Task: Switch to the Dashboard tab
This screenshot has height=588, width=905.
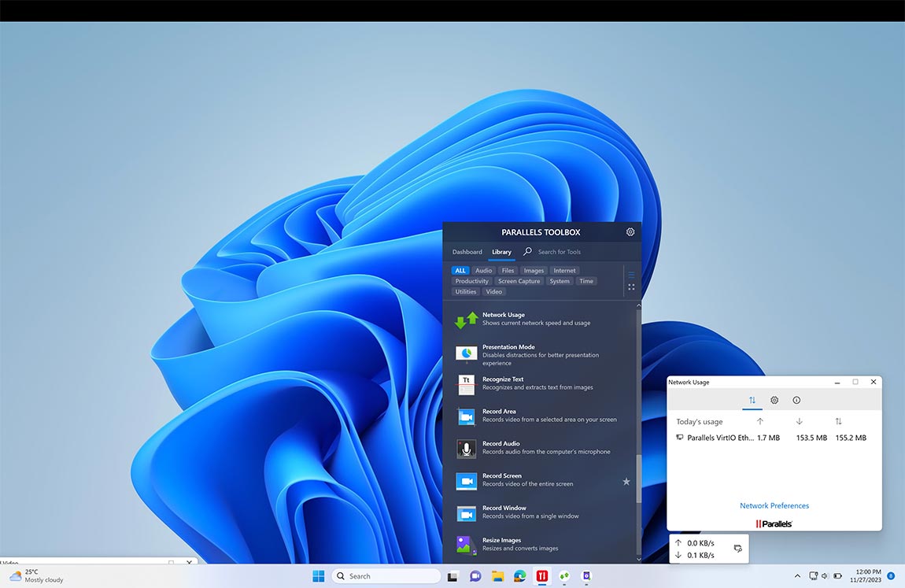Action: click(467, 252)
